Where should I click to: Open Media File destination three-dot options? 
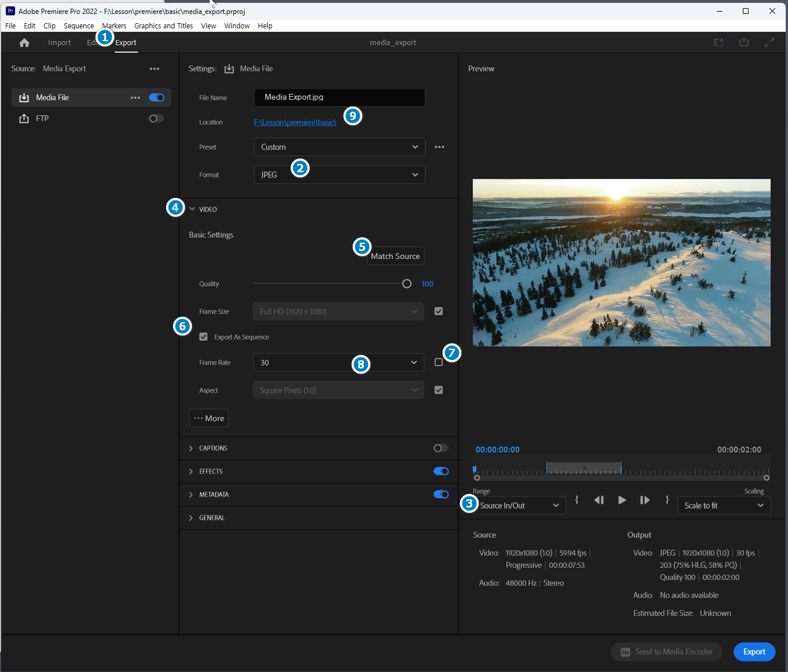click(135, 98)
